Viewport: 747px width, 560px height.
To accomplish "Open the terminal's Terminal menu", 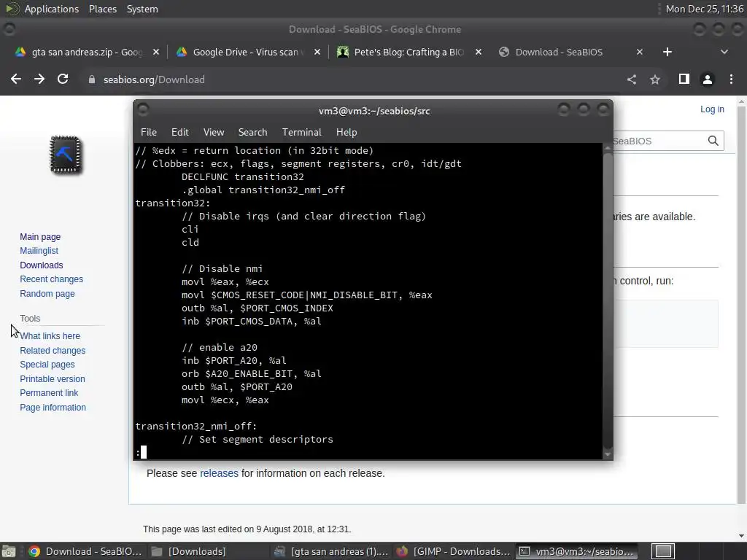I will tap(301, 133).
